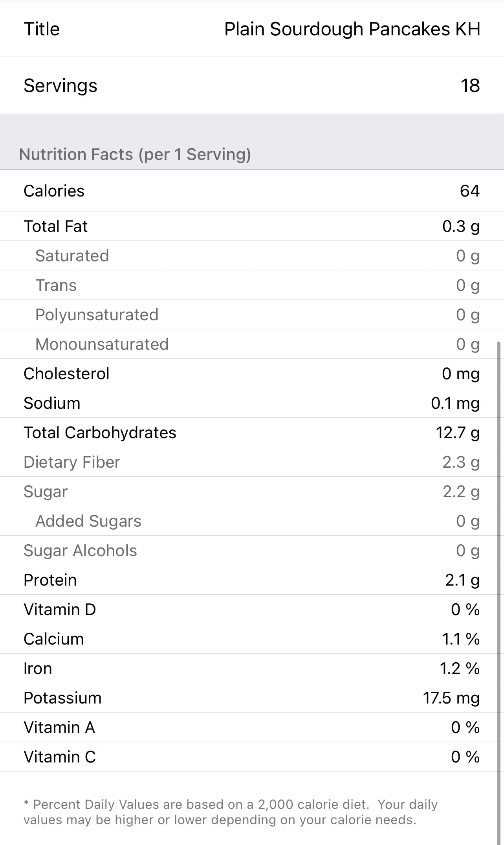Change the Calcium 1.1 % value
Screen dimensions: 504x845
460,639
